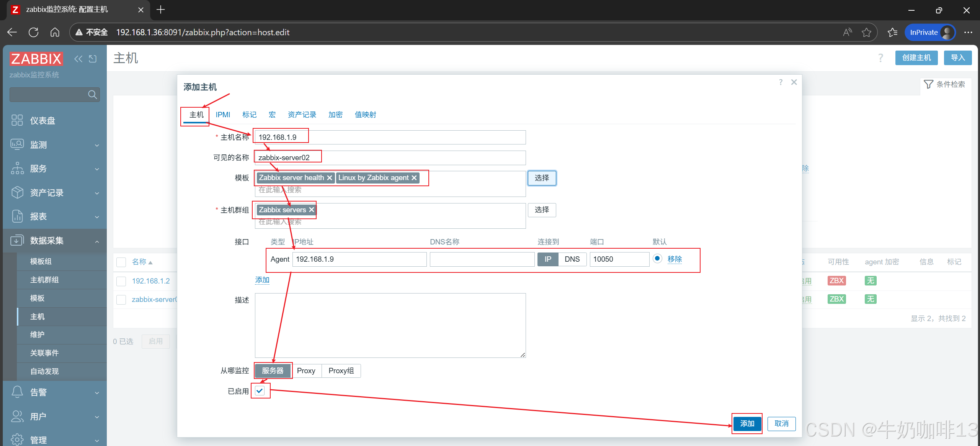The image size is (980, 446).
Task: Toggle the 已启用 enabled checkbox
Action: point(260,391)
